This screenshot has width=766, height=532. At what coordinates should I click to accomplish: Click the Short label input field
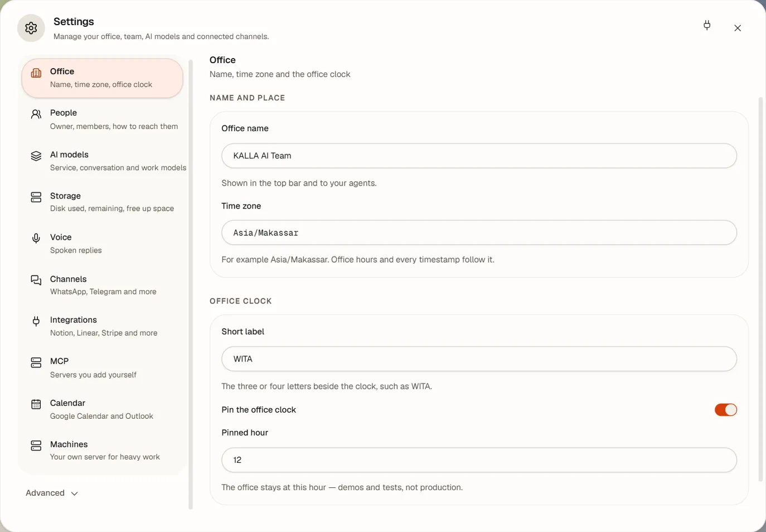pos(479,359)
